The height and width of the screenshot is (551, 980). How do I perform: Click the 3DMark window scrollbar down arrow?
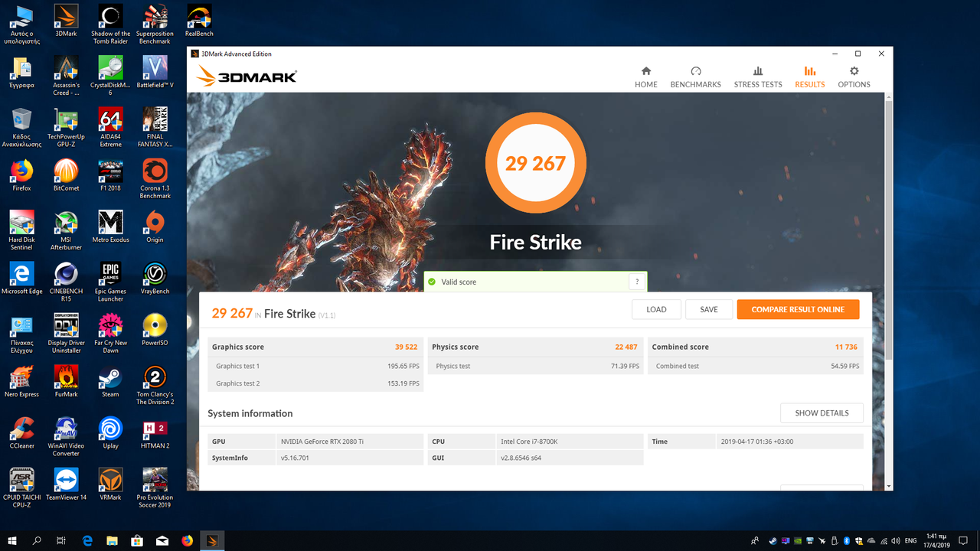point(888,486)
